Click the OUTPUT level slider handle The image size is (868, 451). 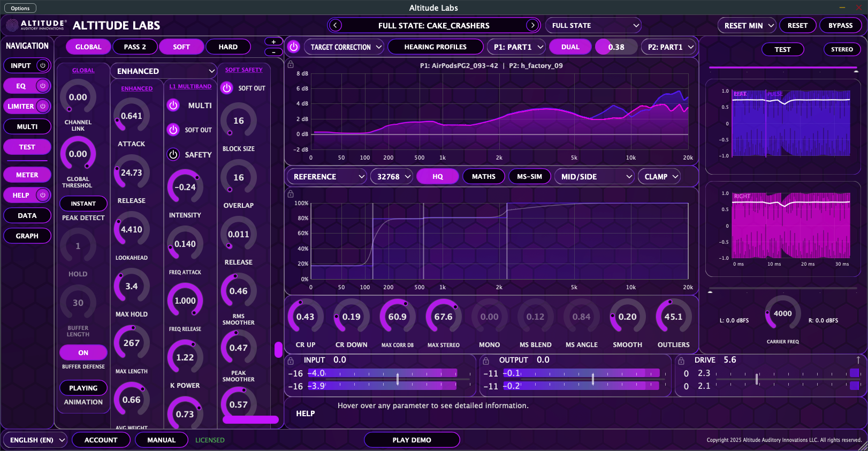pyautogui.click(x=593, y=379)
